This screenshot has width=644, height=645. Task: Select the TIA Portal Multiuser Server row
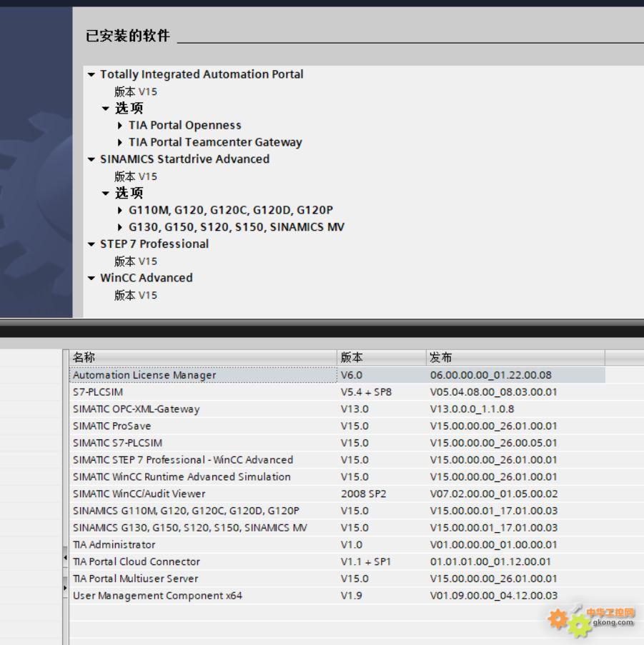tap(337, 579)
